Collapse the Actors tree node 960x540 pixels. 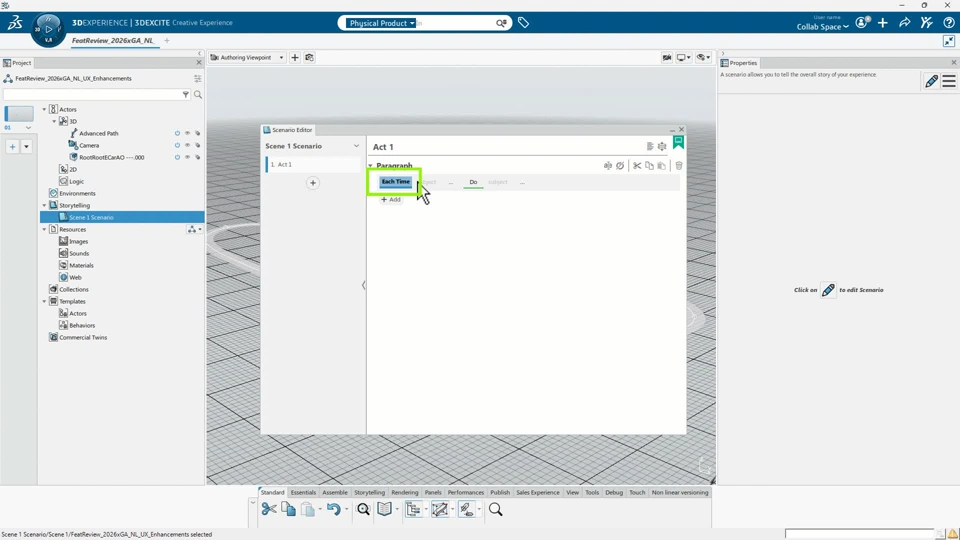click(x=44, y=109)
